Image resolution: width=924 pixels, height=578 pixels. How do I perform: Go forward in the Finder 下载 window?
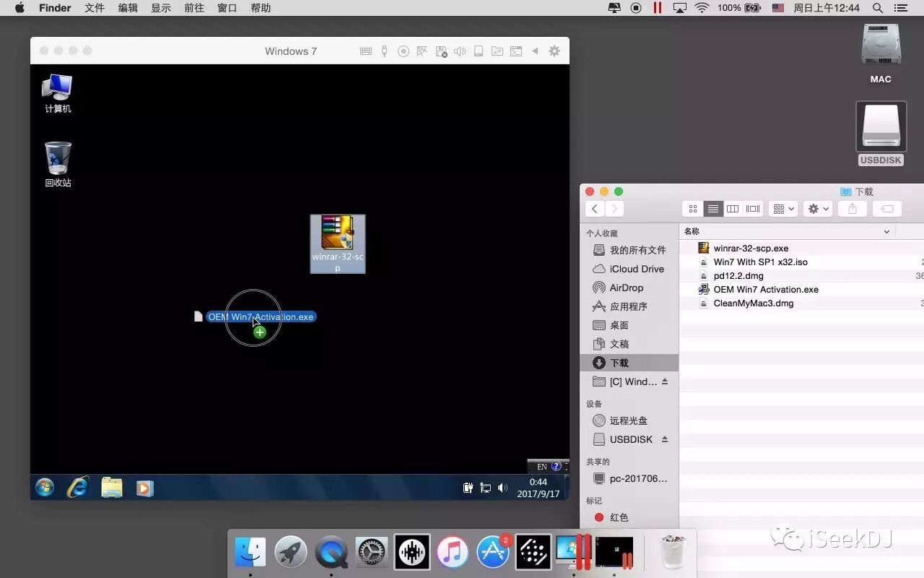(614, 209)
